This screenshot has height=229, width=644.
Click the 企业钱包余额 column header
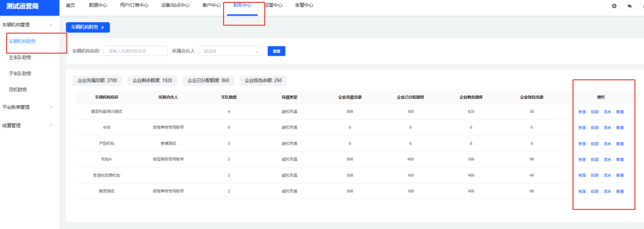click(531, 97)
